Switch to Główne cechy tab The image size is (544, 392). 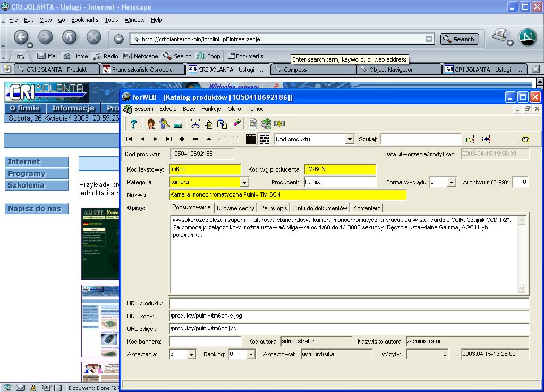pos(235,208)
